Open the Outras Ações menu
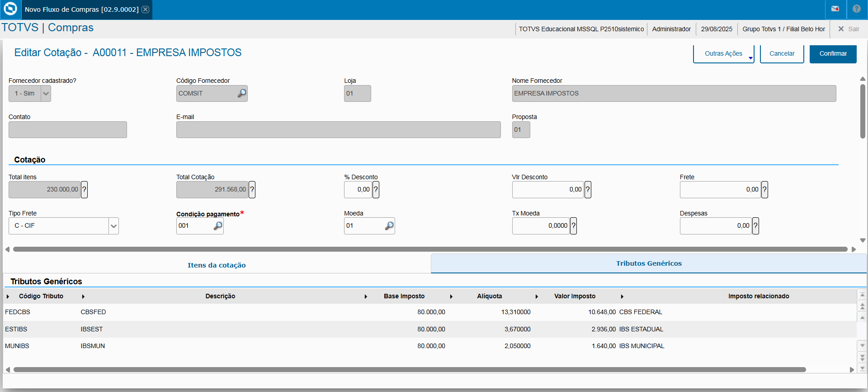 coord(724,54)
